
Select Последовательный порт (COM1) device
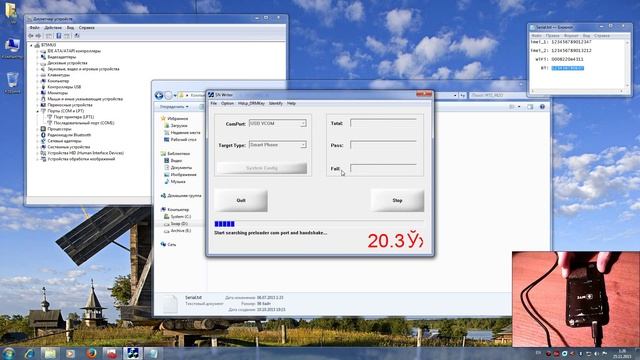pos(84,123)
